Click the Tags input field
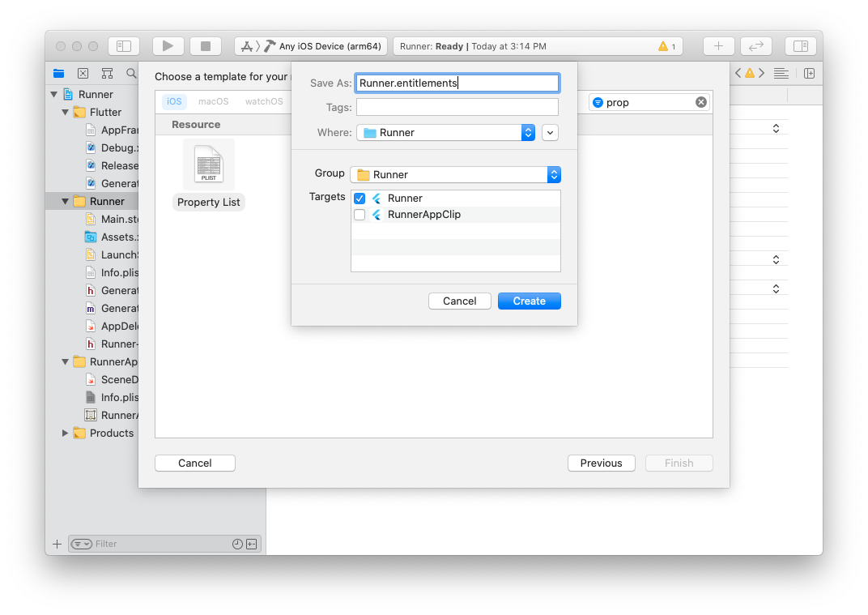868x615 pixels. (x=457, y=107)
